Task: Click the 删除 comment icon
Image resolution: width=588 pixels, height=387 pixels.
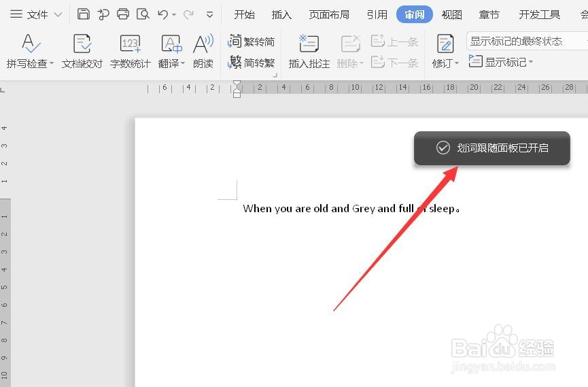Action: coord(351,44)
